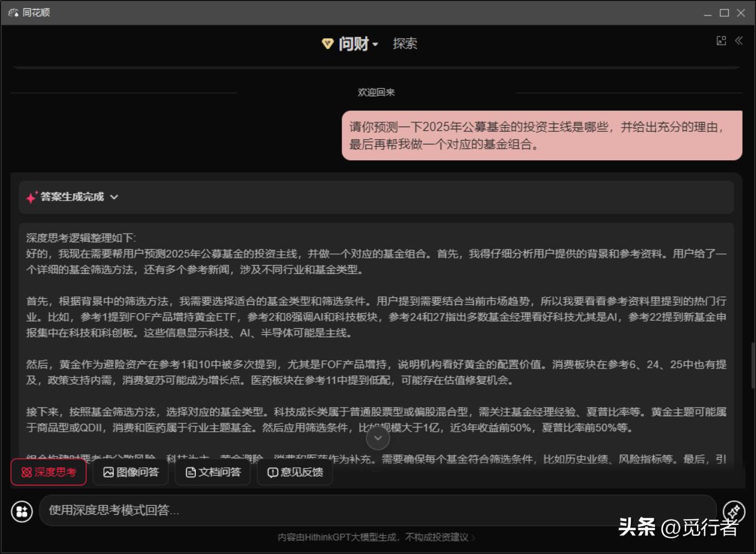Maximize the 同花顺 window
Screen dimensions: 756x554
pos(724,13)
